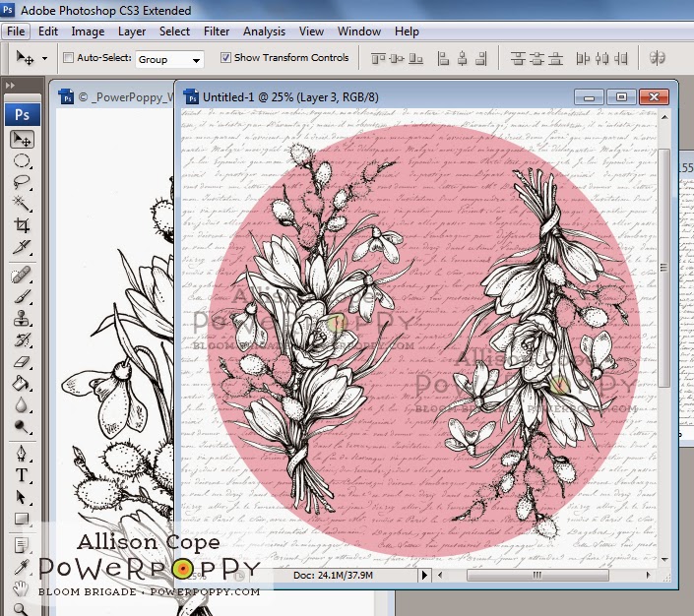Distribute left edges of layers

tap(583, 58)
